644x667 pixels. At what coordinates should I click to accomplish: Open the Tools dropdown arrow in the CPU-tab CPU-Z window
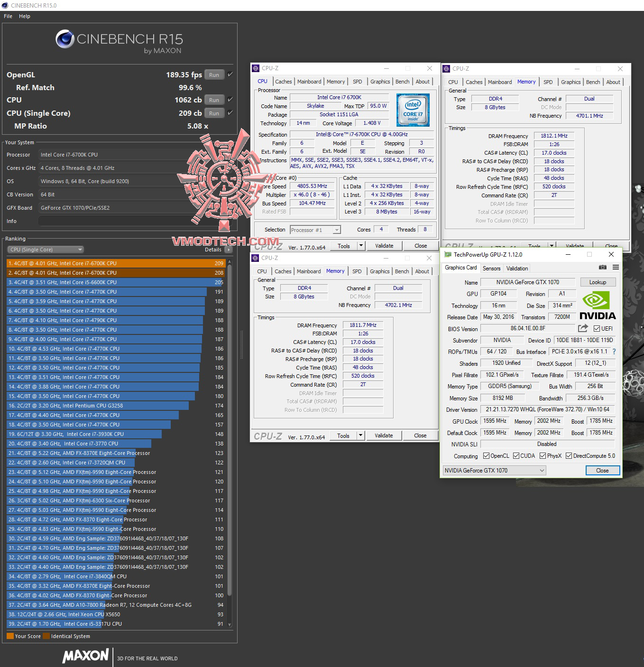[361, 246]
